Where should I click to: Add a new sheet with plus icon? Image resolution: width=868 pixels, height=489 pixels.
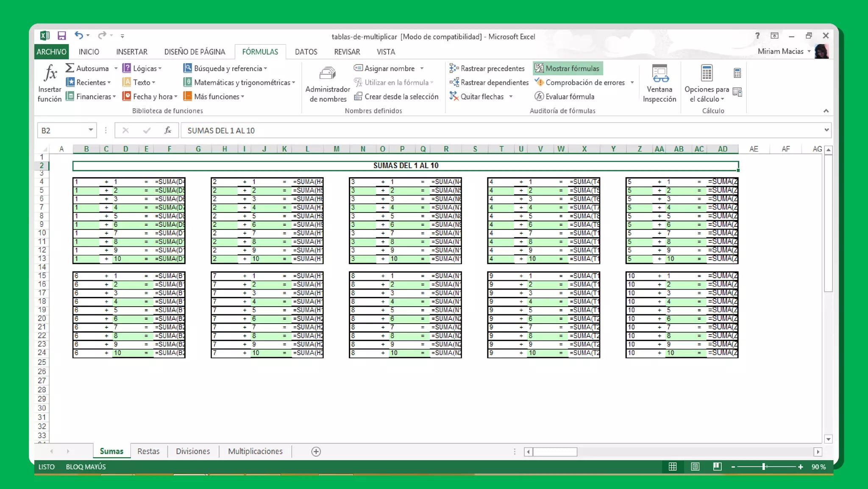316,452
